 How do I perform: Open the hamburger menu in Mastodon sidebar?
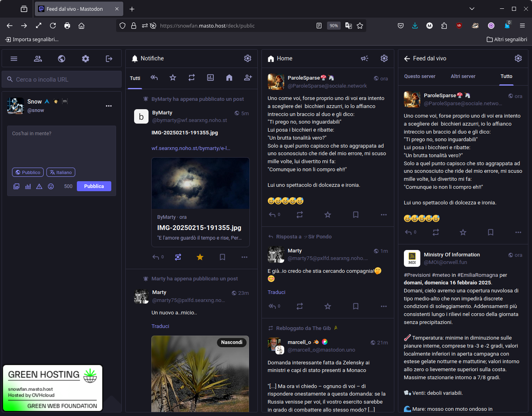click(14, 59)
